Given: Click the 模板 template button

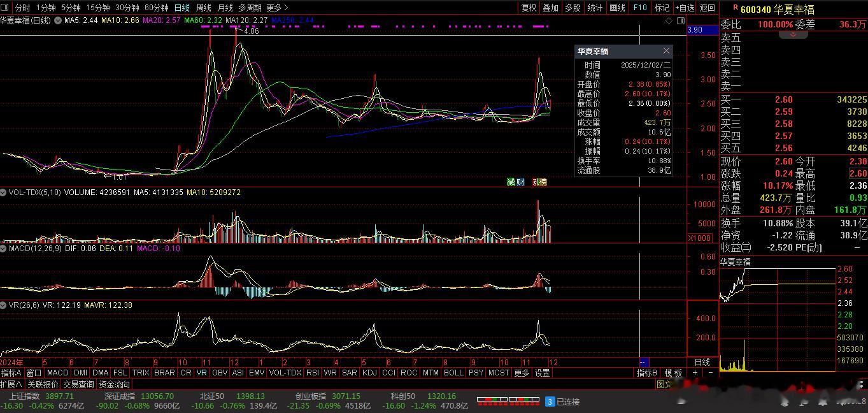Looking at the screenshot, I should (x=673, y=373).
